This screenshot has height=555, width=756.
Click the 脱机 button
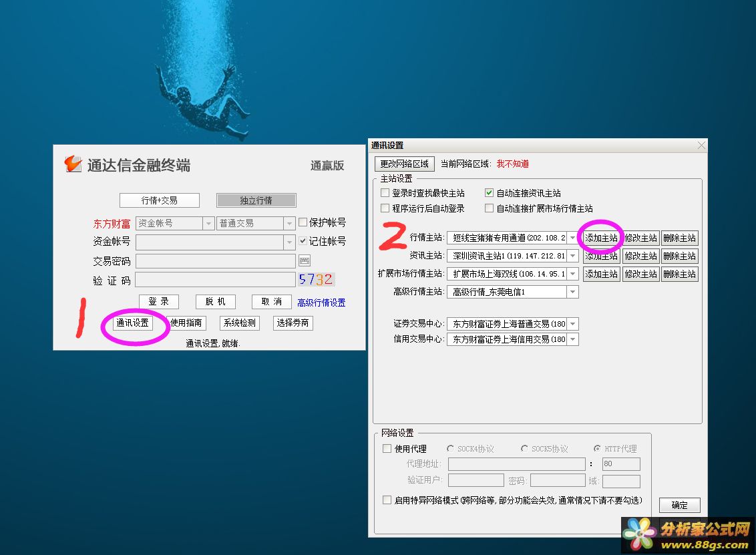216,301
